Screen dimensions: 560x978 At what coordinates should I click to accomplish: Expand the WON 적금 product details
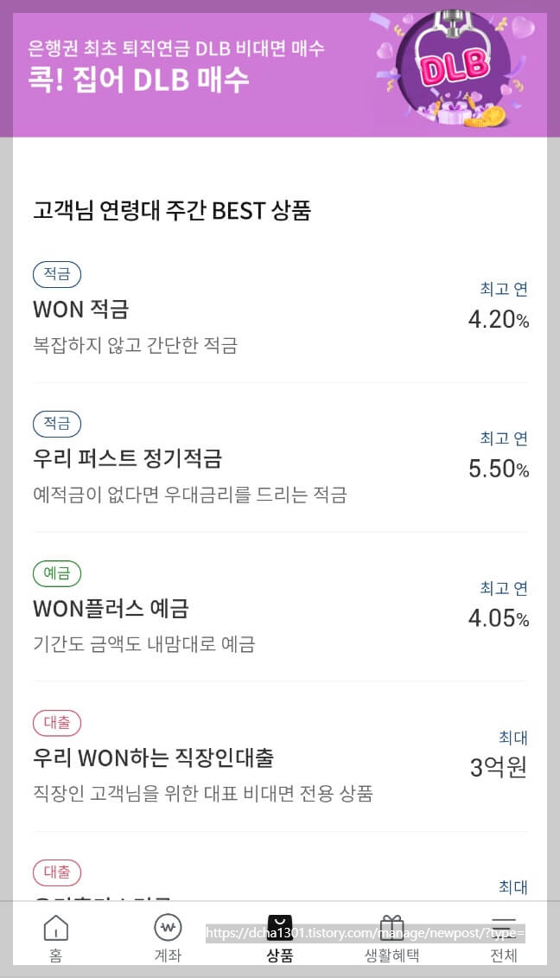click(80, 310)
